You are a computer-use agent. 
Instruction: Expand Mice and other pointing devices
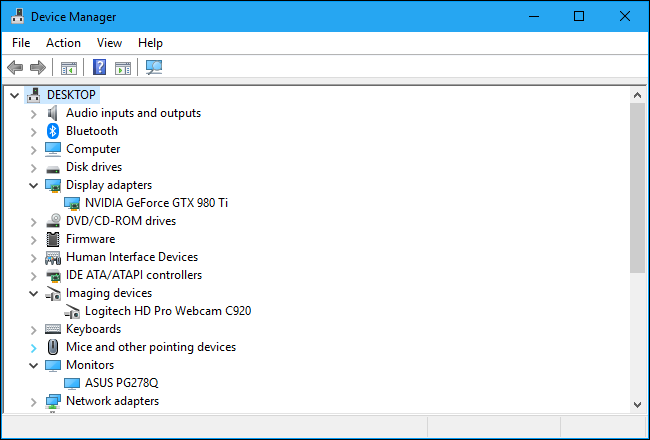click(33, 347)
